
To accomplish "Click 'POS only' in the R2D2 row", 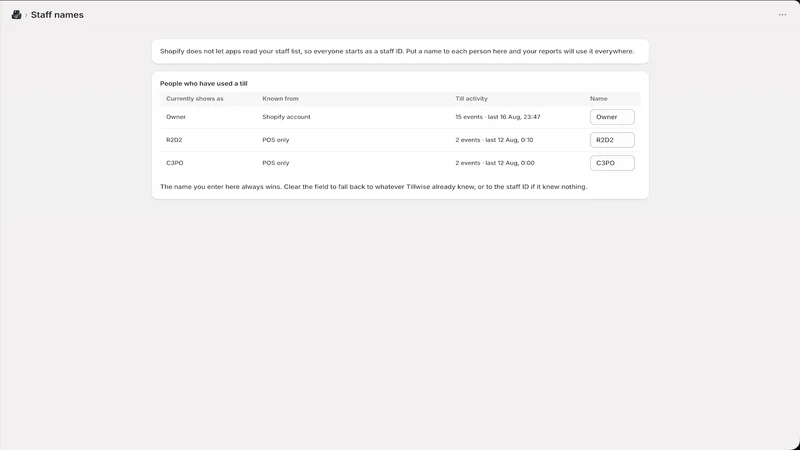I will pos(276,140).
